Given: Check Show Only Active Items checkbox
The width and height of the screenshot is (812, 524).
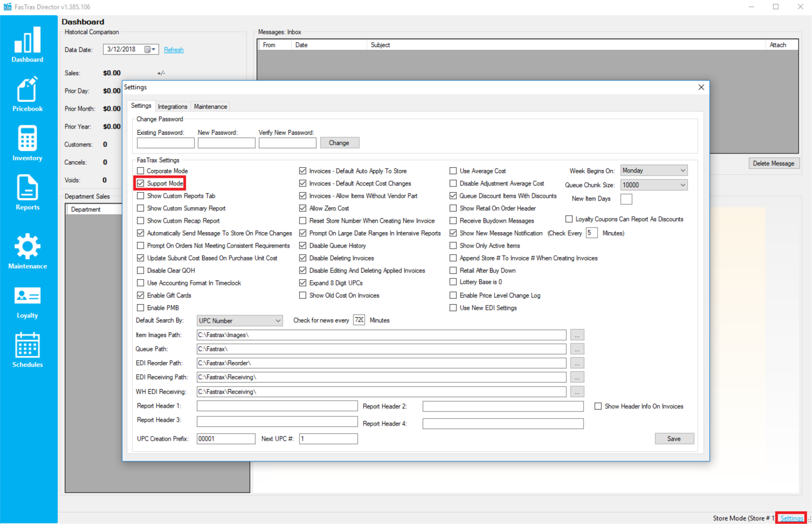Looking at the screenshot, I should [x=453, y=245].
